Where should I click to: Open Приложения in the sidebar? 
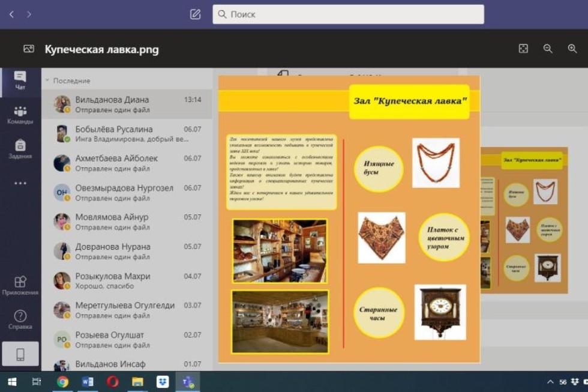pyautogui.click(x=20, y=286)
